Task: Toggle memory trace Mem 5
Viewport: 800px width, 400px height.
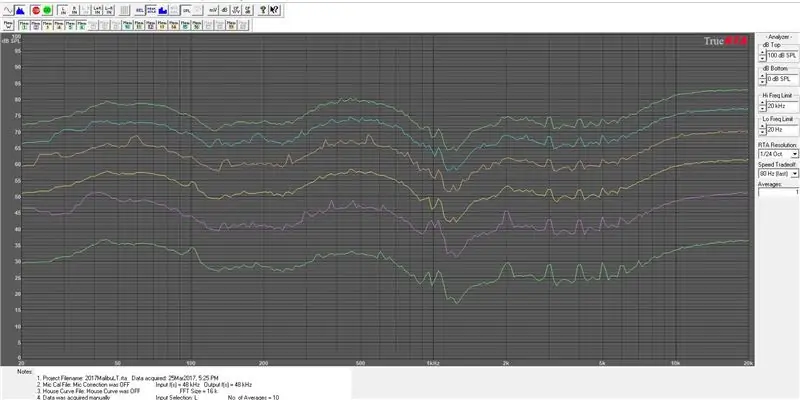Action: point(70,25)
